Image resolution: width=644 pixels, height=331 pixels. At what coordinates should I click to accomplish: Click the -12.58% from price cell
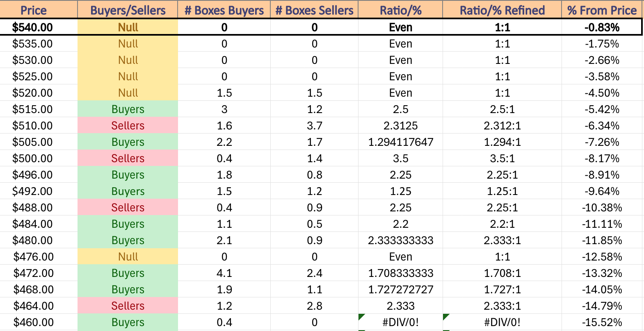coord(601,256)
